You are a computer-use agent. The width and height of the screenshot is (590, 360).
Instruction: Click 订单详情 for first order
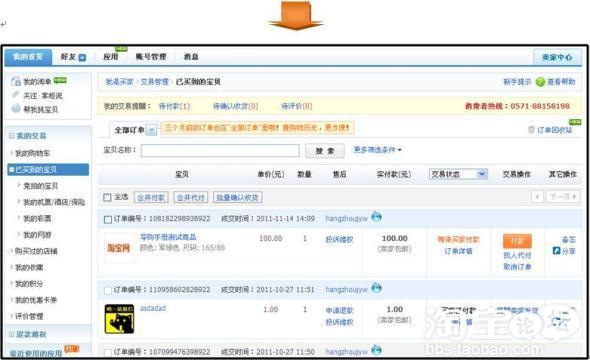tap(458, 251)
